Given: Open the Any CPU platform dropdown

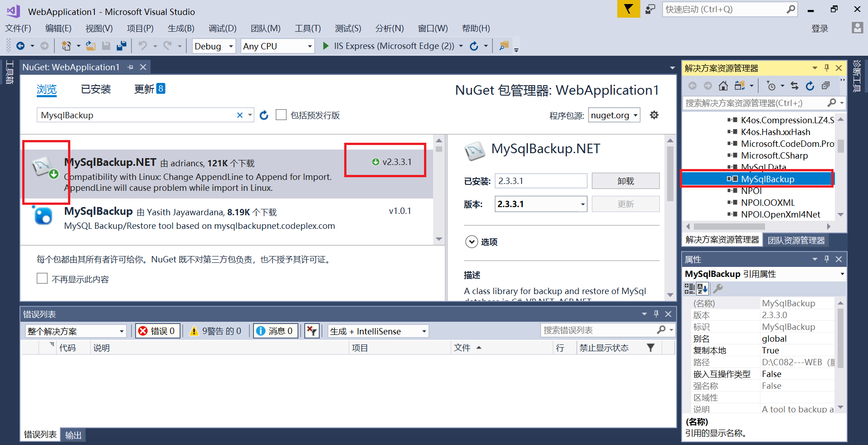Looking at the screenshot, I should (278, 46).
